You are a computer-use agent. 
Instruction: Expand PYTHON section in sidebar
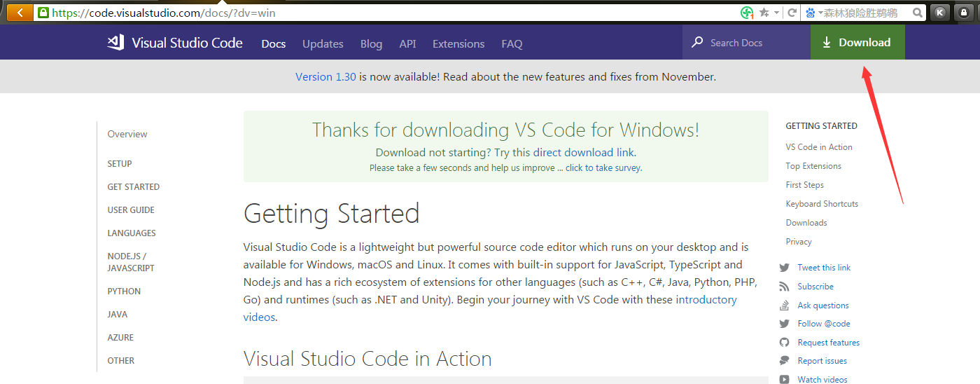coord(124,292)
